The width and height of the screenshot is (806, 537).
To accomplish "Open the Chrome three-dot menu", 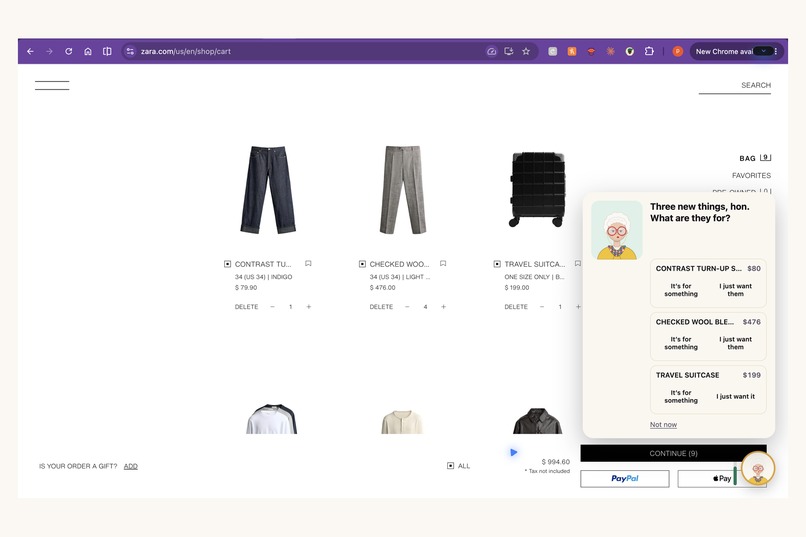I will click(x=776, y=51).
